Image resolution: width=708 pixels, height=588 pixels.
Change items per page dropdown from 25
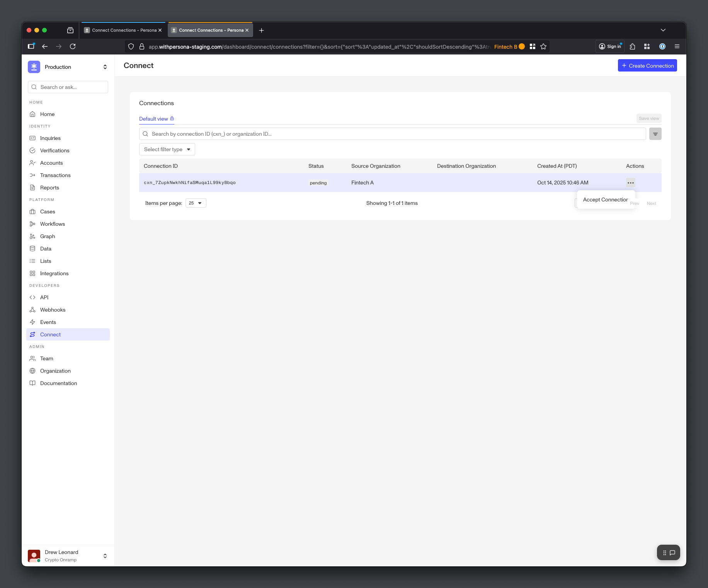[196, 203]
